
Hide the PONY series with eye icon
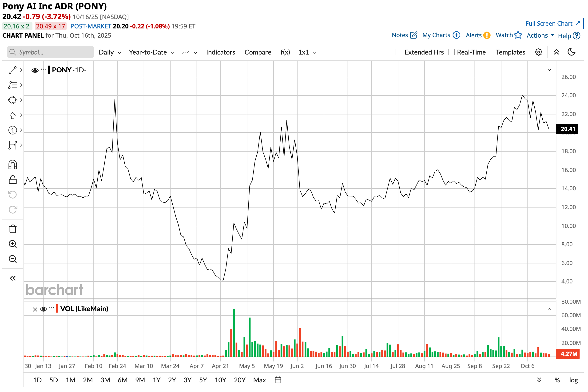35,71
